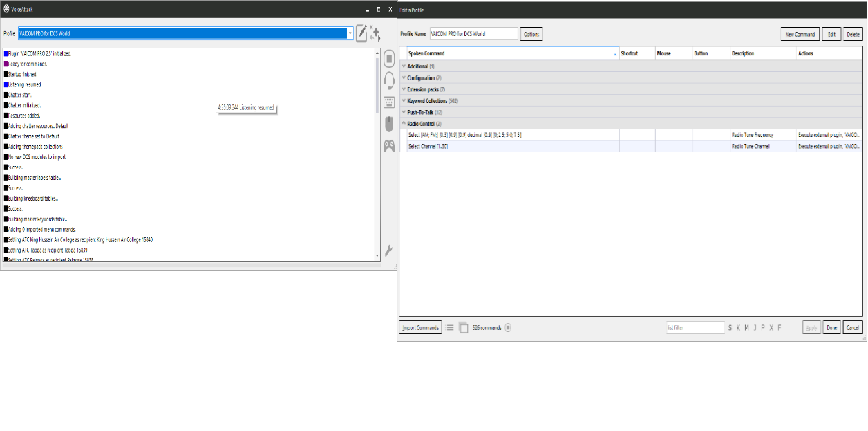Click the Delete button
The height and width of the screenshot is (431, 868).
853,34
